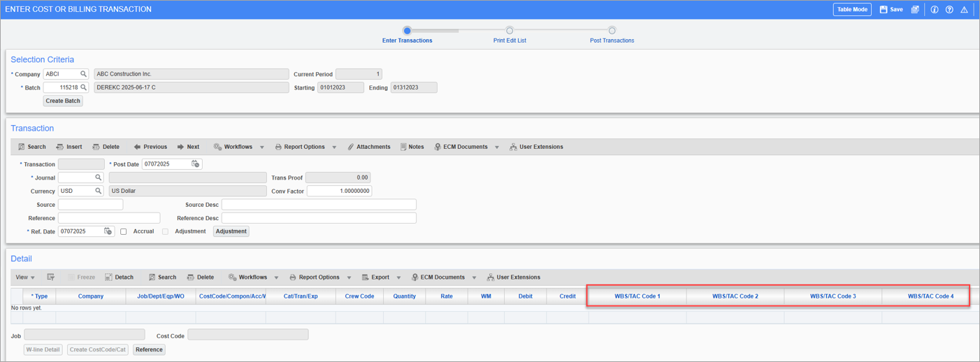Click the Create Batch button
This screenshot has height=362, width=980.
pyautogui.click(x=63, y=101)
